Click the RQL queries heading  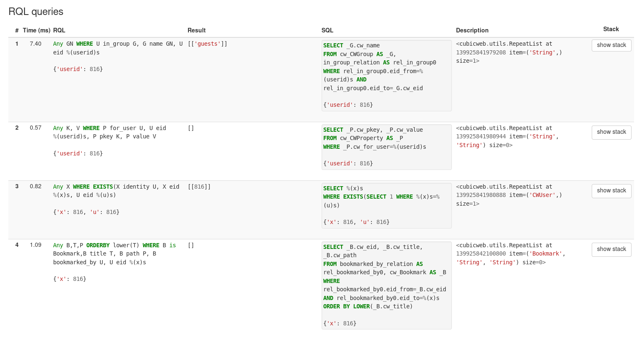36,12
